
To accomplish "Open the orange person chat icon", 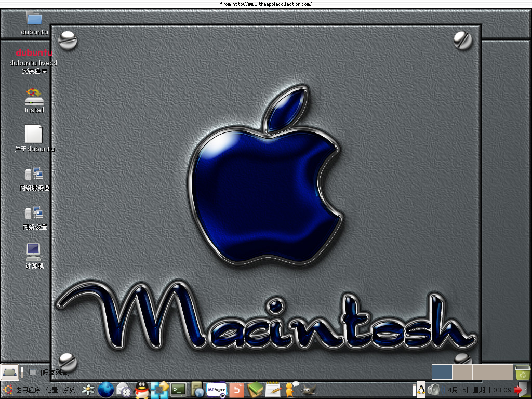I will [x=291, y=390].
